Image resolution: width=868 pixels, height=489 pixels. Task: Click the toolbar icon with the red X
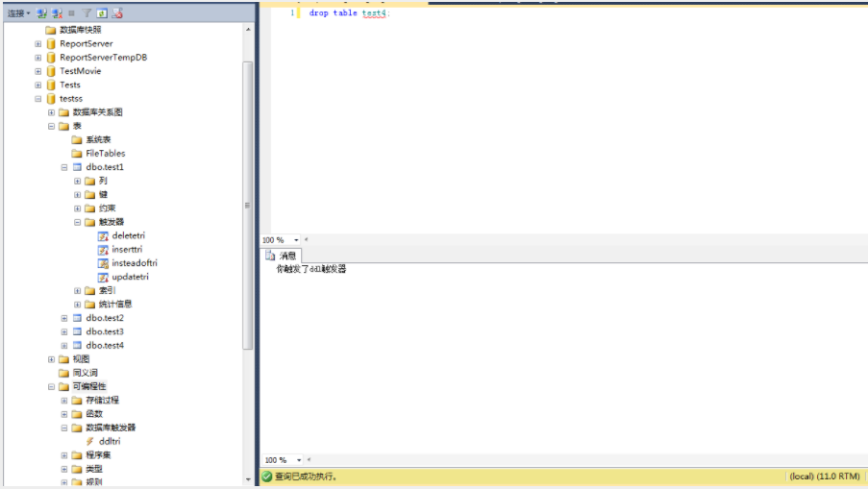click(x=117, y=12)
